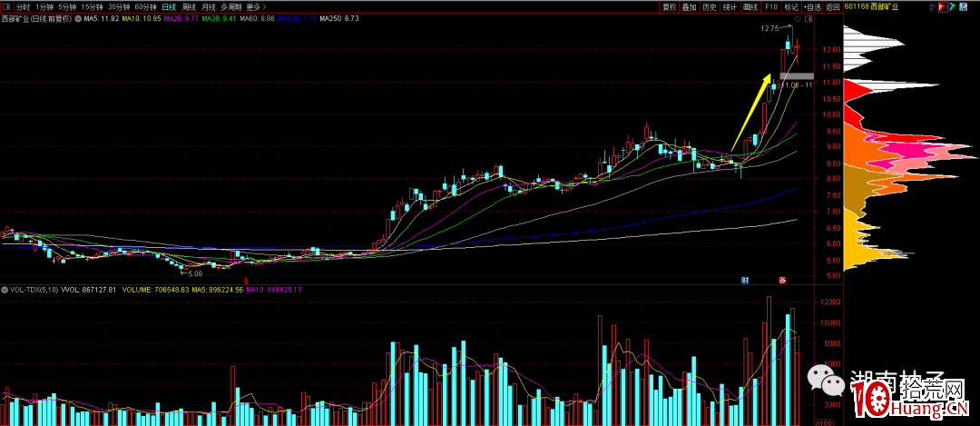Image resolution: width=980 pixels, height=426 pixels.
Task: Click the 叠加 overlay button
Action: [x=690, y=6]
